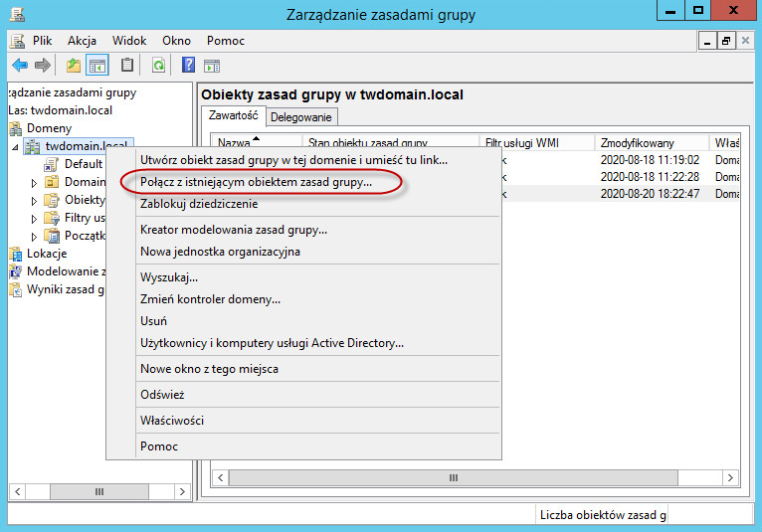
Task: Switch to the Delegowanie tab
Action: [302, 117]
